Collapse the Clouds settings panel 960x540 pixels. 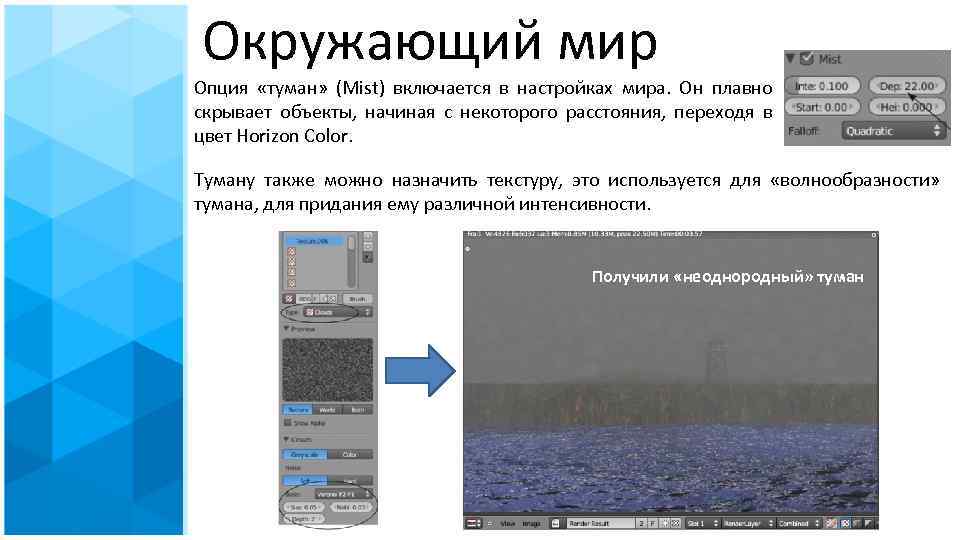point(287,440)
